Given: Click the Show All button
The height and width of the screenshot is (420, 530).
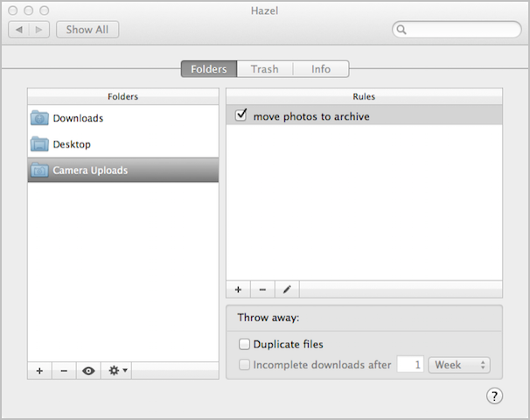Looking at the screenshot, I should click(87, 30).
